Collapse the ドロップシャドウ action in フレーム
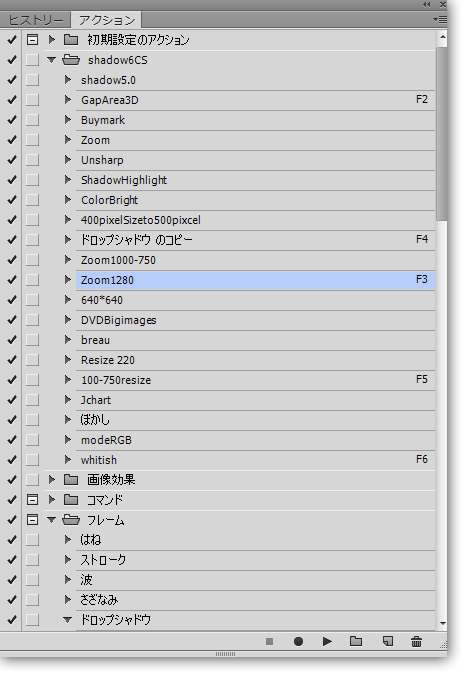The image size is (464, 674). coord(68,620)
